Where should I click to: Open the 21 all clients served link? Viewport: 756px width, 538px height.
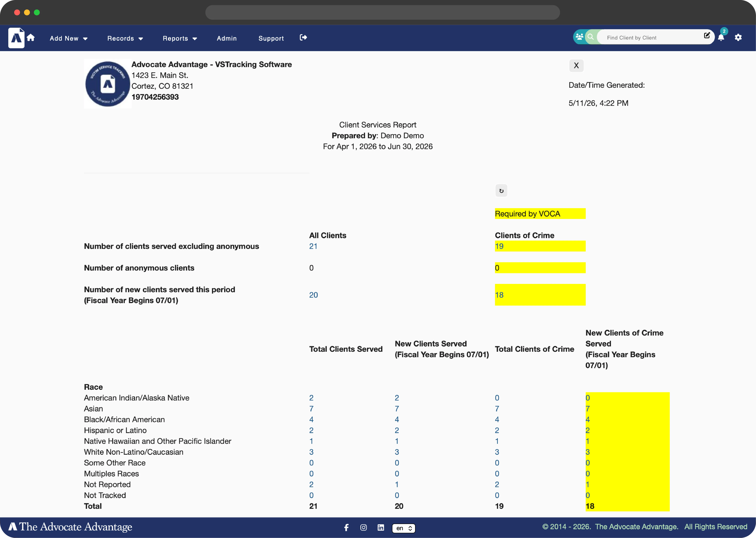[x=313, y=246]
